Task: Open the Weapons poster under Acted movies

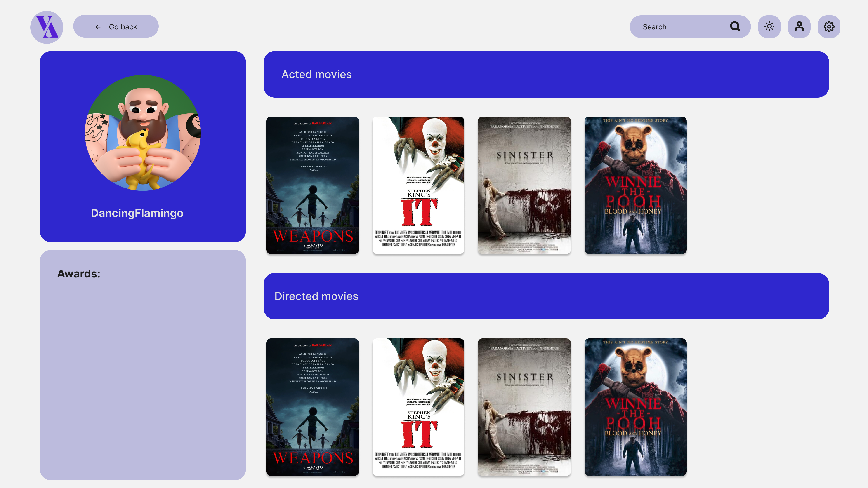Action: [312, 185]
